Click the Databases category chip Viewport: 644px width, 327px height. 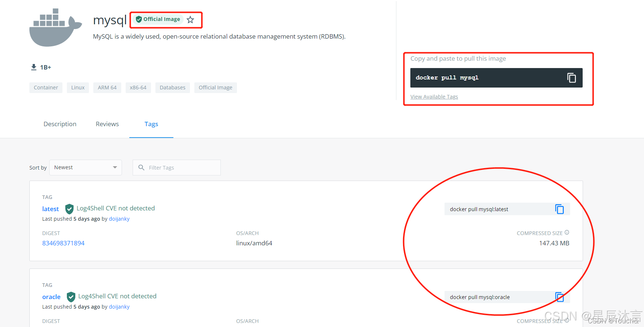pos(173,88)
